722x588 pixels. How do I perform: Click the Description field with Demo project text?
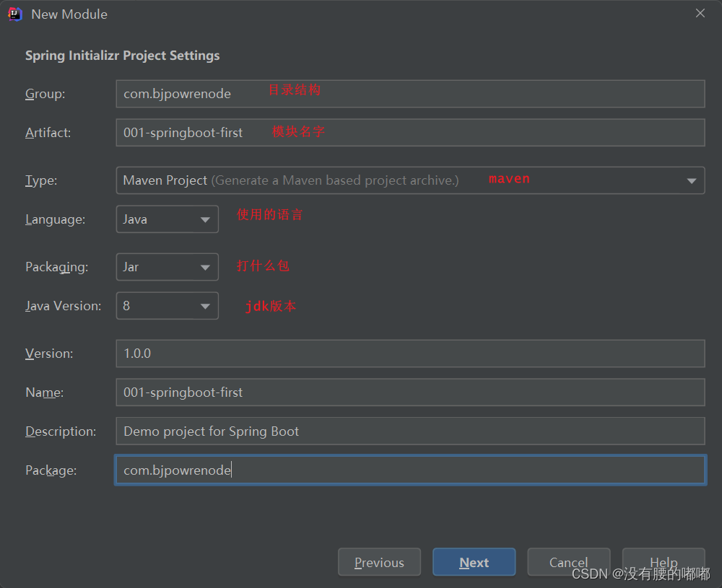pyautogui.click(x=410, y=431)
